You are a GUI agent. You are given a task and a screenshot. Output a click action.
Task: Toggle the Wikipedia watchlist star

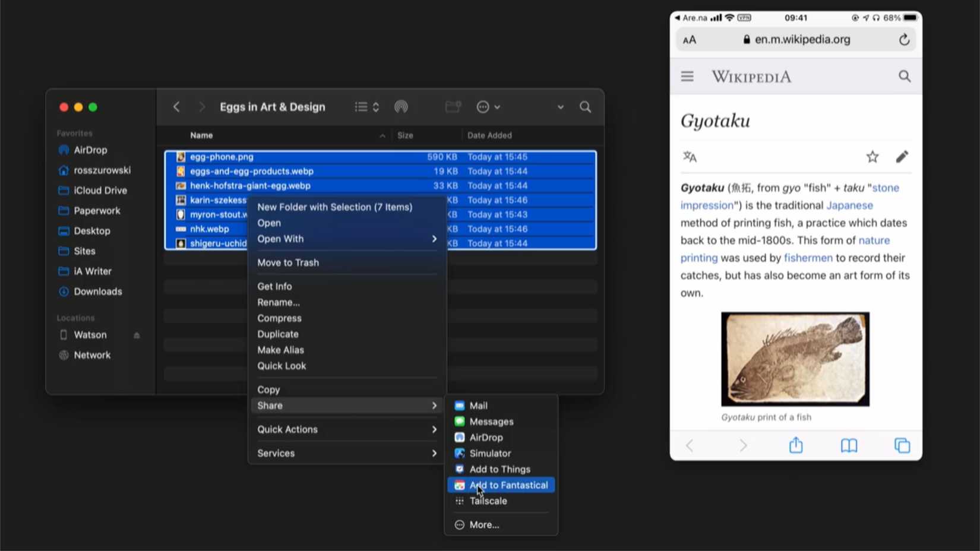pyautogui.click(x=872, y=156)
